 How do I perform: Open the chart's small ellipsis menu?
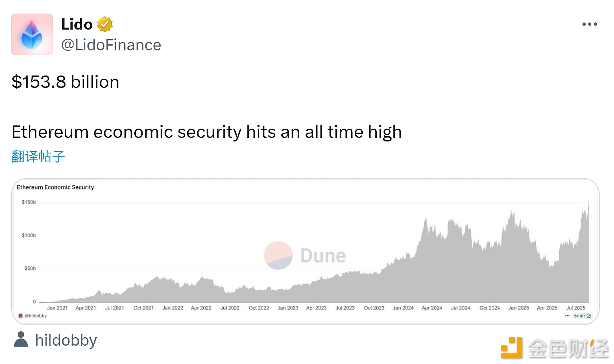point(567,316)
